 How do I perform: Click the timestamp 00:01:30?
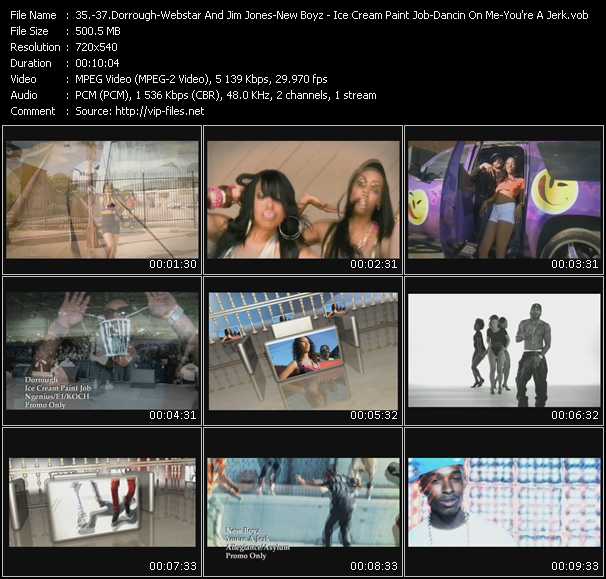click(x=173, y=264)
